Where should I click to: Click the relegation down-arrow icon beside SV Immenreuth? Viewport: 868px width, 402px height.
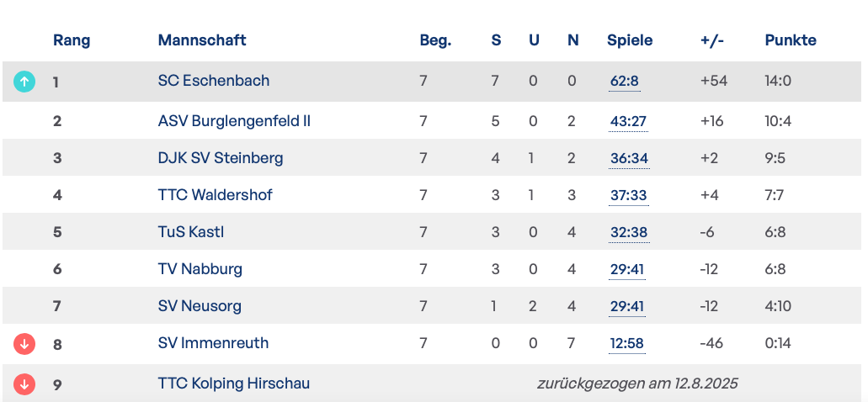pyautogui.click(x=24, y=343)
